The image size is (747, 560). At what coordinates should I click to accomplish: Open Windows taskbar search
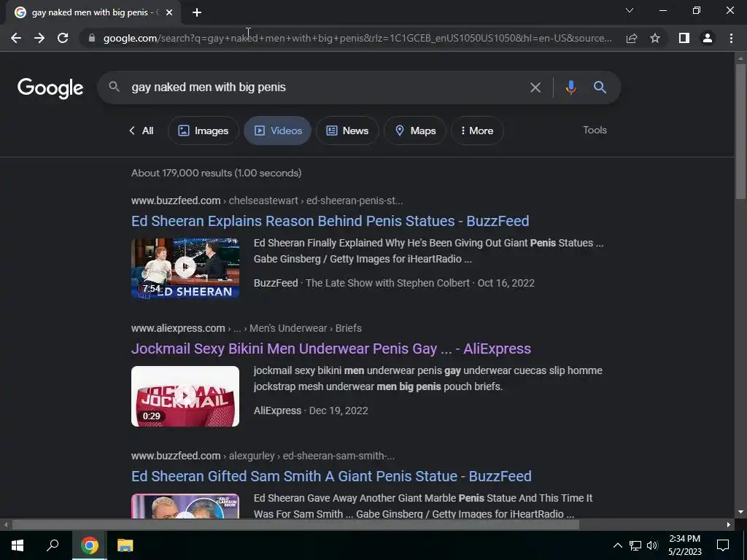point(53,545)
